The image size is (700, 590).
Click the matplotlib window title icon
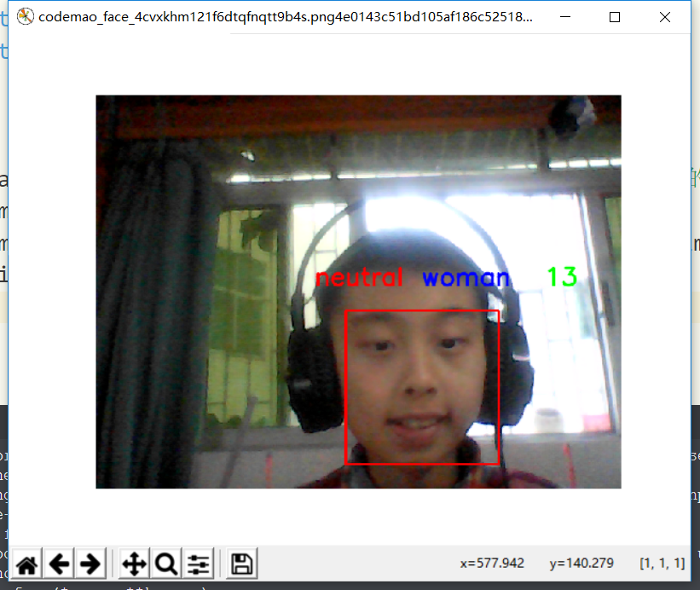click(25, 16)
